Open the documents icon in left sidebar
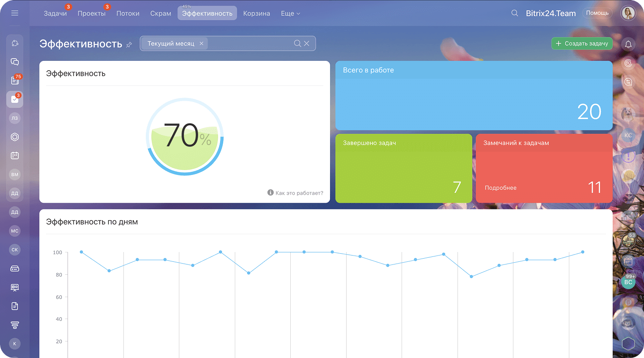This screenshot has height=358, width=644. [15, 306]
